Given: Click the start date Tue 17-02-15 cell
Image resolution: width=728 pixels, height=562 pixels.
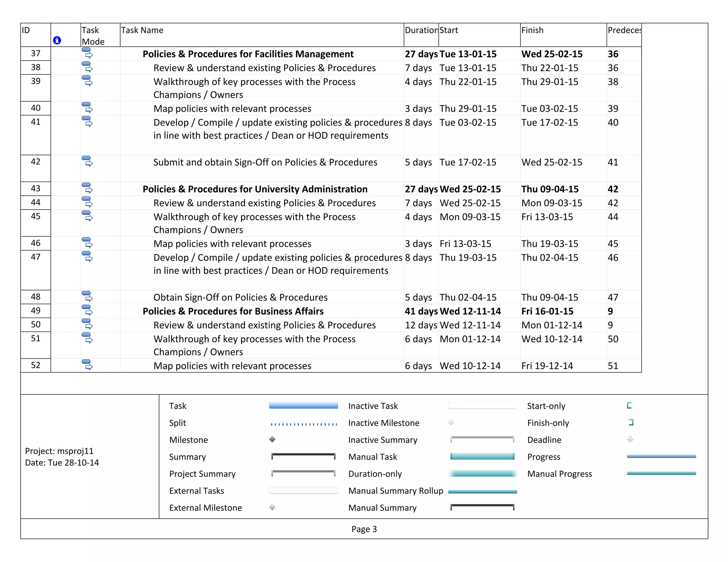Looking at the screenshot, I should (x=468, y=163).
